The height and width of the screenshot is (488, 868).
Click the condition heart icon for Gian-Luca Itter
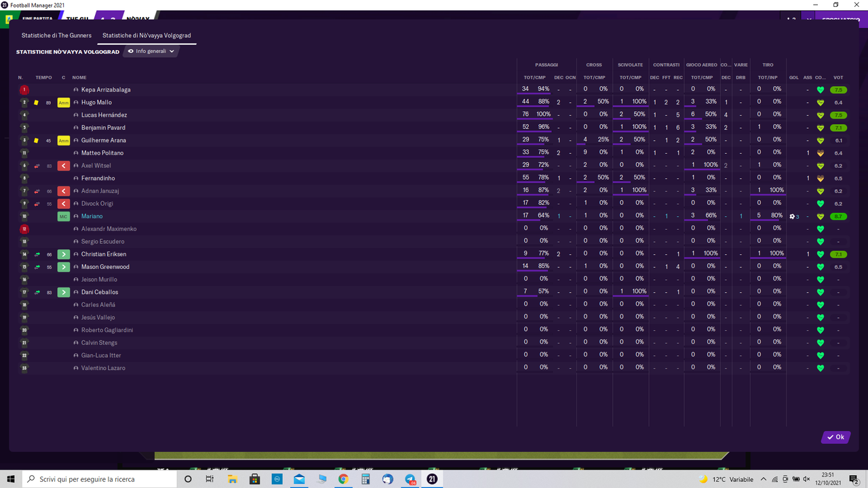pyautogui.click(x=820, y=355)
